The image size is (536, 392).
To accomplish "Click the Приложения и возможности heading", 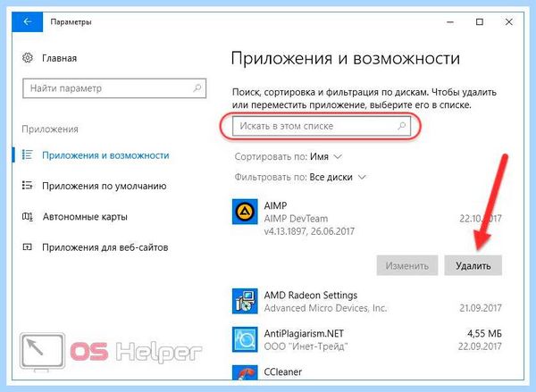I will [x=345, y=58].
